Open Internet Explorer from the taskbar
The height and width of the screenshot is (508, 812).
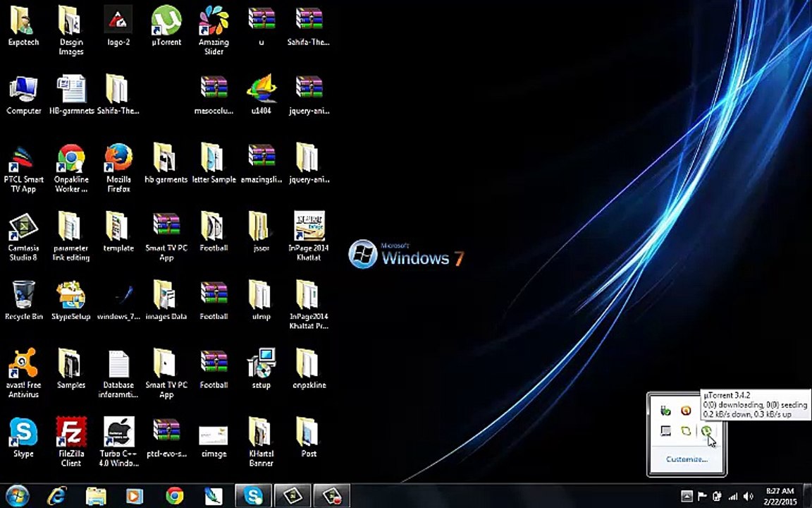[x=56, y=496]
